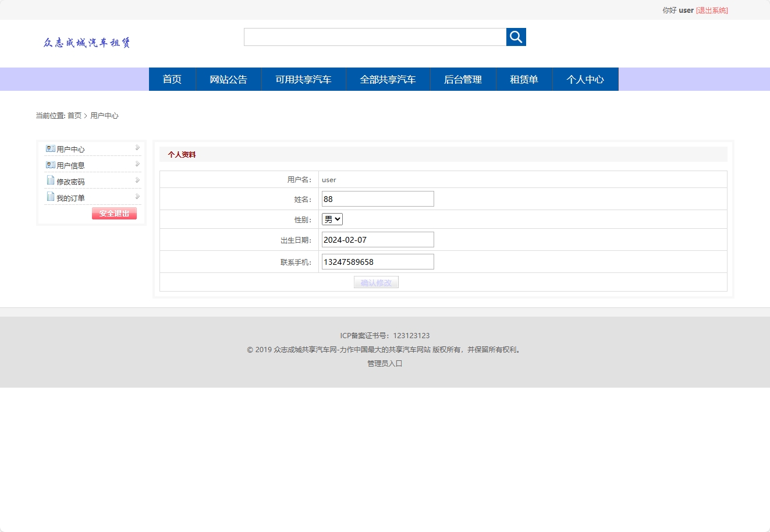The width and height of the screenshot is (770, 532).
Task: Click the 首页 breadcrumb link
Action: pos(73,115)
